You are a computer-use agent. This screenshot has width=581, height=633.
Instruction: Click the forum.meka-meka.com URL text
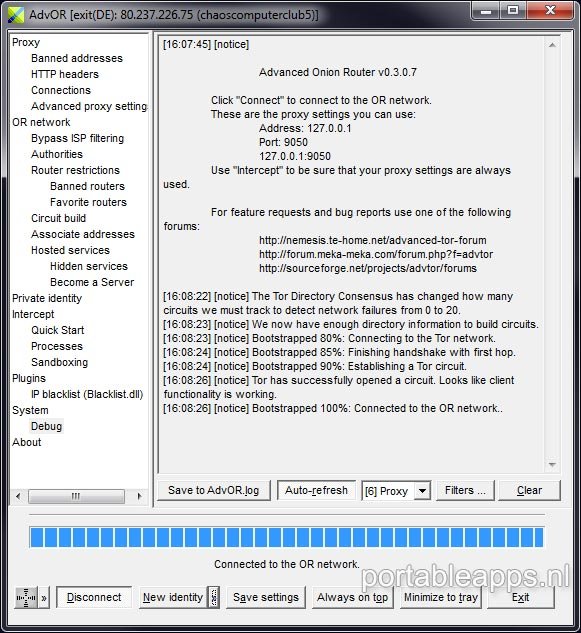tap(376, 254)
